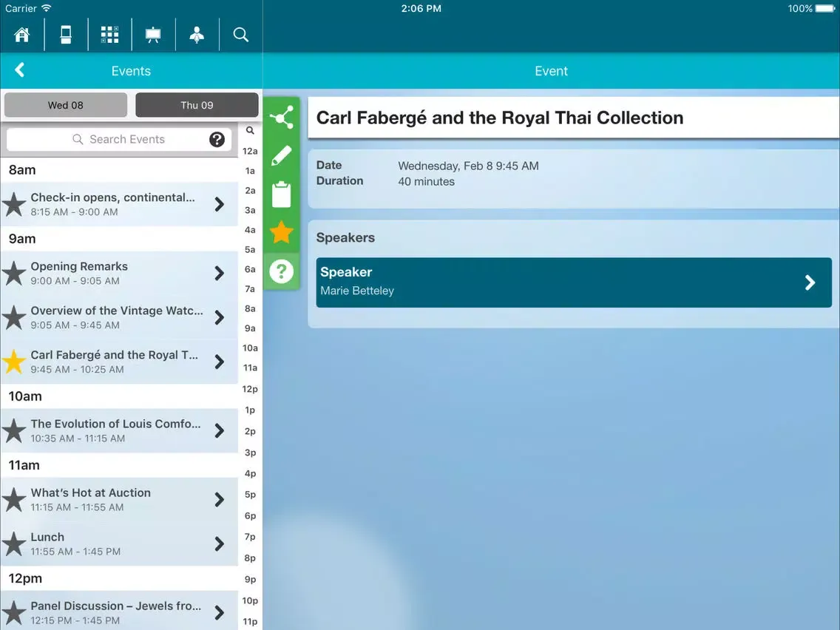Open the top bar search magnifier
This screenshot has height=630, width=840.
point(240,35)
